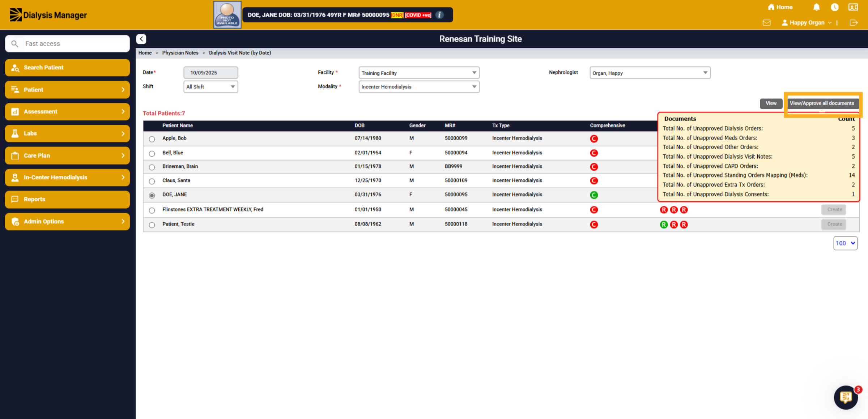Click Claus, Santa's red C icon

(x=594, y=181)
